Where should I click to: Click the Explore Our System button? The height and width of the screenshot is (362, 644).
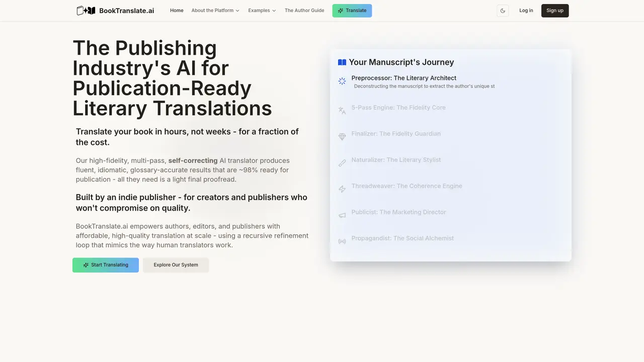pyautogui.click(x=176, y=265)
